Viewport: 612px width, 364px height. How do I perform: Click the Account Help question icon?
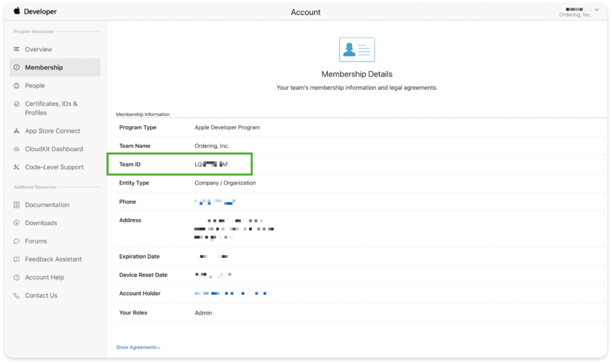pos(16,277)
